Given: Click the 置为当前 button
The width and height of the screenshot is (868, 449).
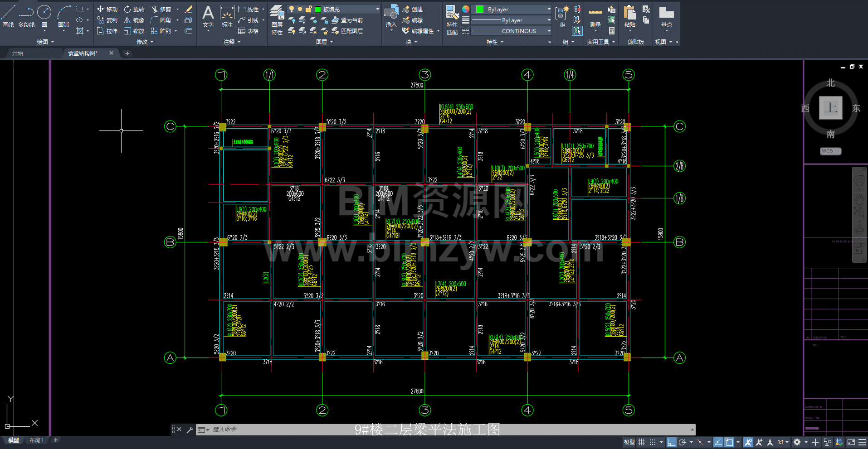Looking at the screenshot, I should tap(347, 20).
